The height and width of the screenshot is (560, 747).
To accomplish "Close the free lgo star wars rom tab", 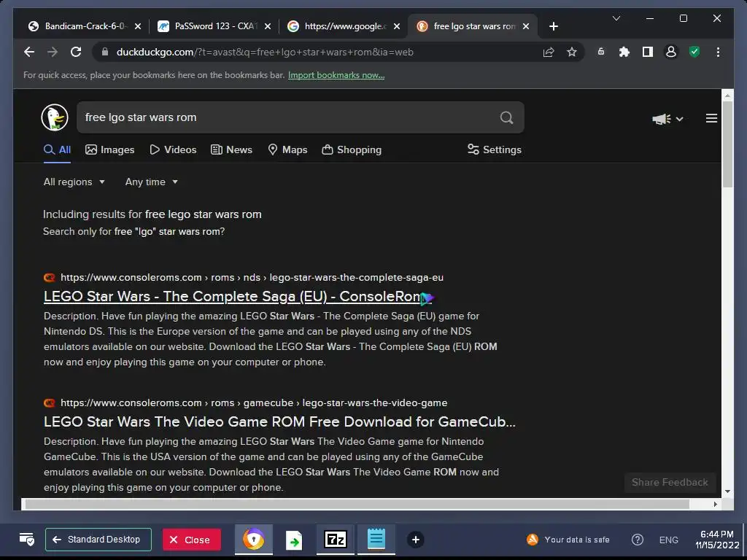I will pyautogui.click(x=526, y=26).
